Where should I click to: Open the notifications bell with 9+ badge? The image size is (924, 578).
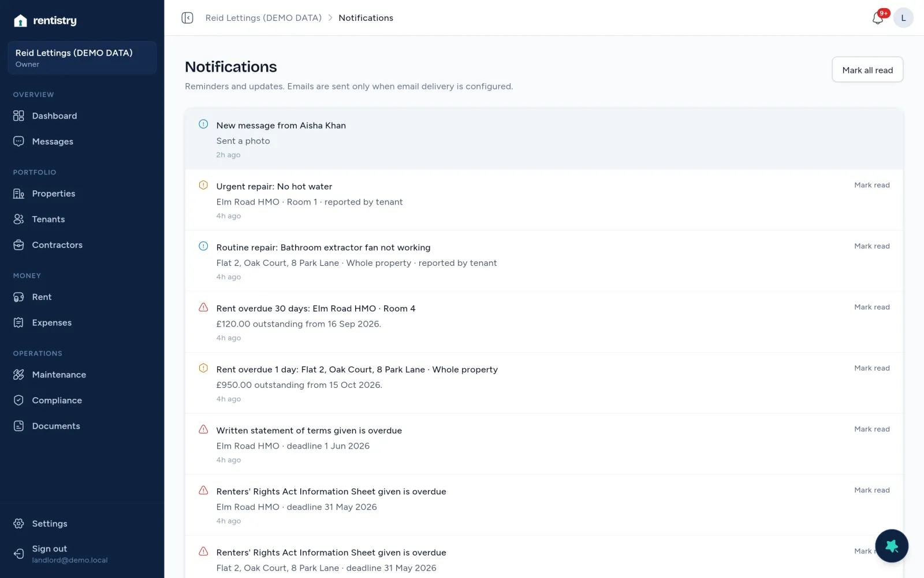[878, 18]
